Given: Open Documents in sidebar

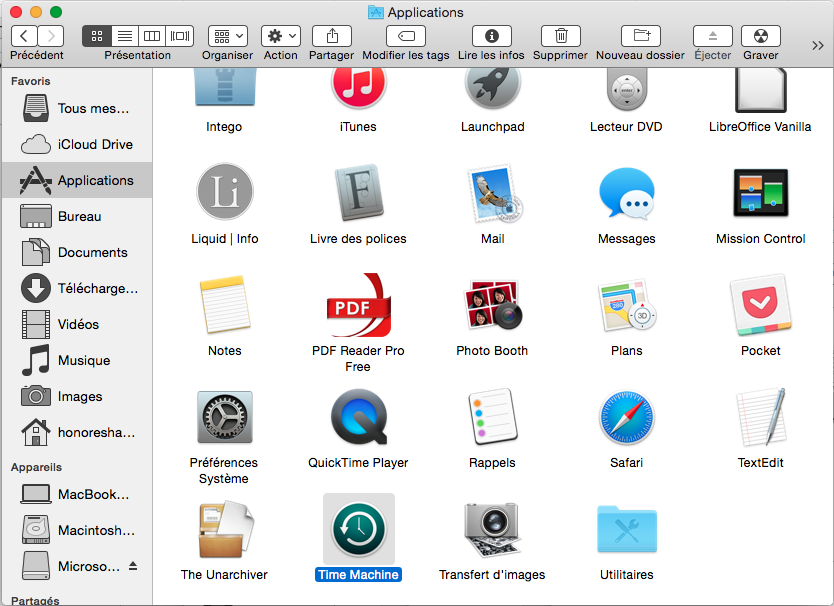Looking at the screenshot, I should [77, 252].
